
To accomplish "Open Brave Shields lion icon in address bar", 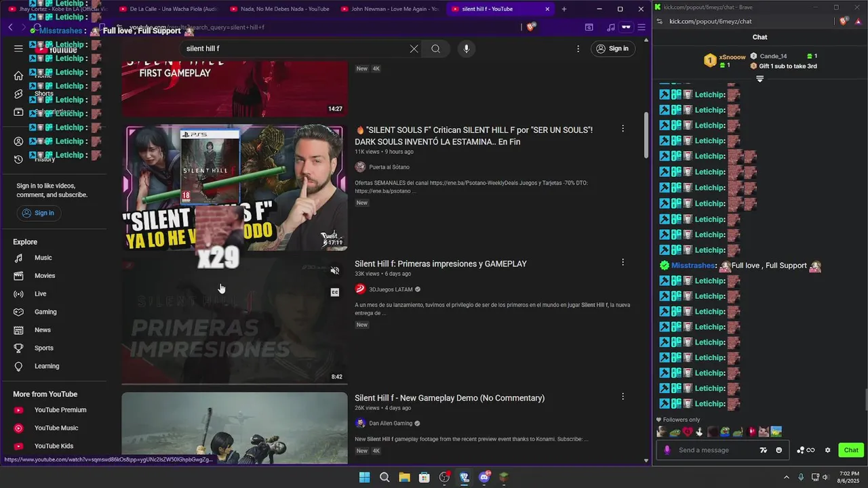I will click(x=532, y=27).
